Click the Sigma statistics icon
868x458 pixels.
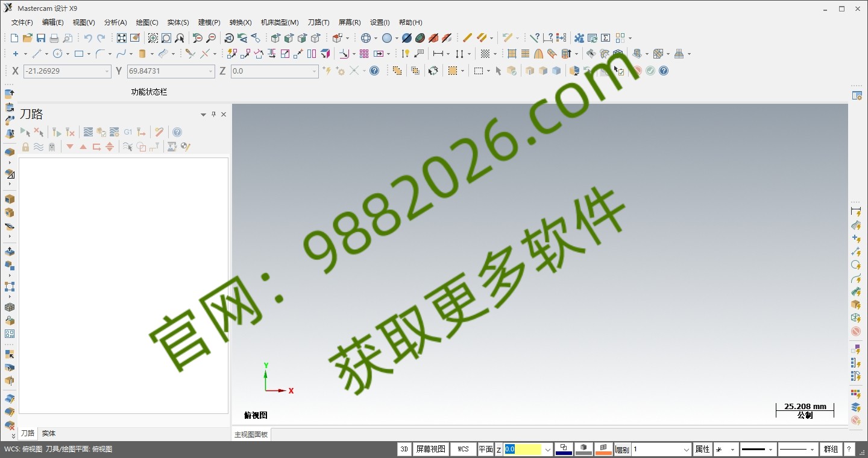coord(606,38)
